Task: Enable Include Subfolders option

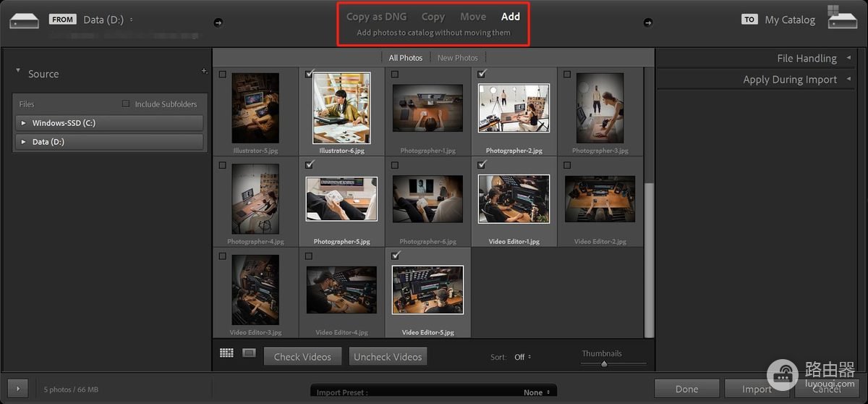Action: point(127,104)
